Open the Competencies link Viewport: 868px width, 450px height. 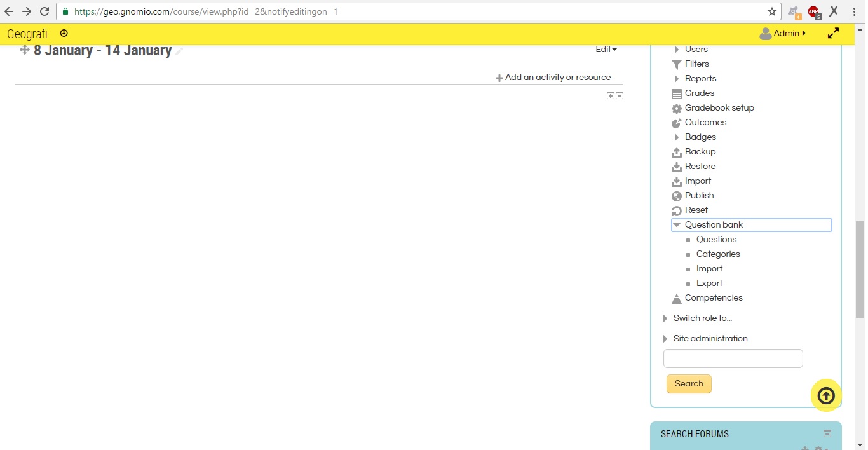click(714, 298)
